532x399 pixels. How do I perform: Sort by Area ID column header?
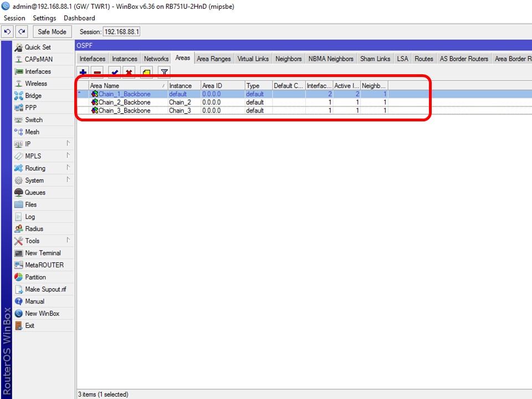[x=223, y=86]
